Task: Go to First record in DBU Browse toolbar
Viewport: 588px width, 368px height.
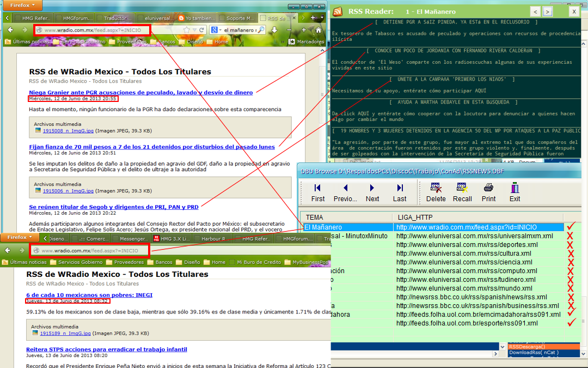Action: 317,192
